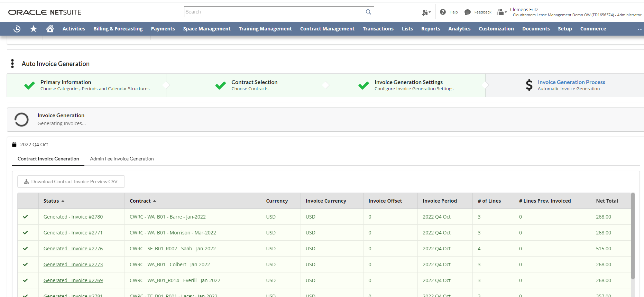
Task: Switch to Admin Fee Invoice Generation tab
Action: coord(122,159)
